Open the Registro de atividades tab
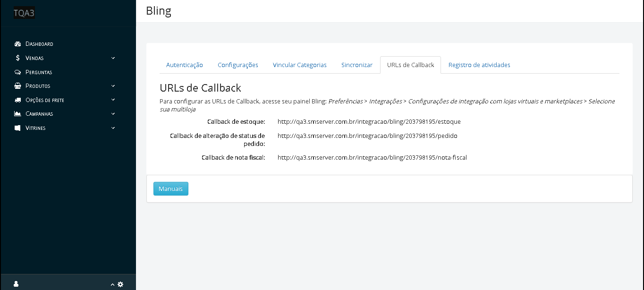644x290 pixels. pos(479,65)
